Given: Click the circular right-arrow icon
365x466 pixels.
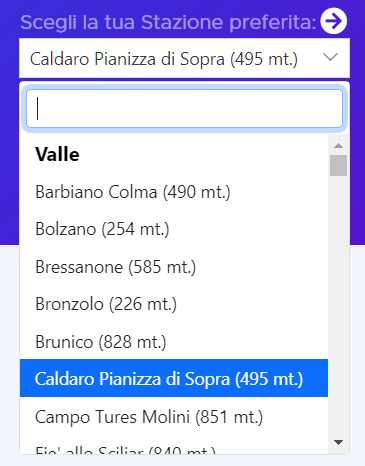Looking at the screenshot, I should coord(333,21).
